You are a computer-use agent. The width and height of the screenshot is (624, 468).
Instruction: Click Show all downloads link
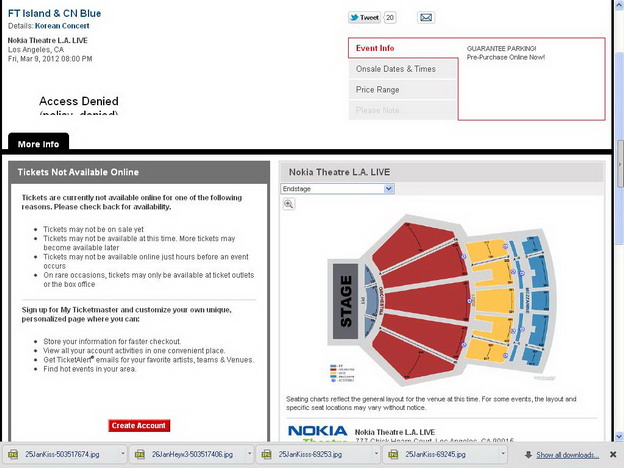click(x=567, y=454)
